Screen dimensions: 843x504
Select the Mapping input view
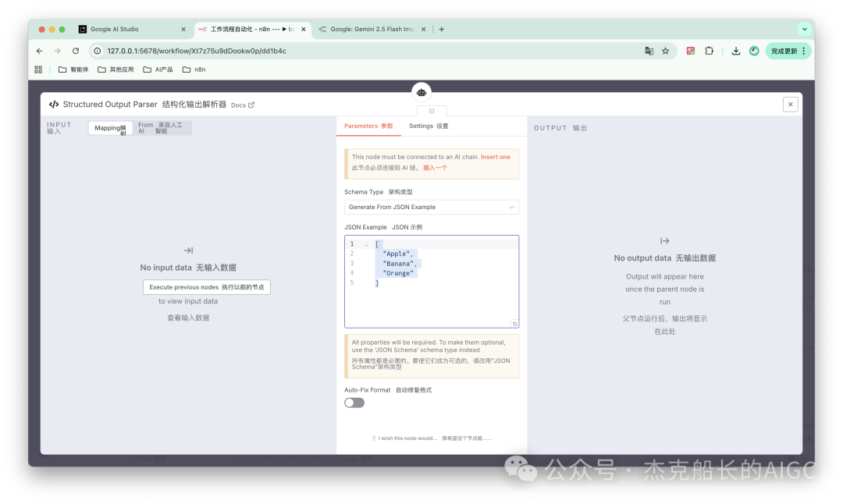[x=110, y=128]
